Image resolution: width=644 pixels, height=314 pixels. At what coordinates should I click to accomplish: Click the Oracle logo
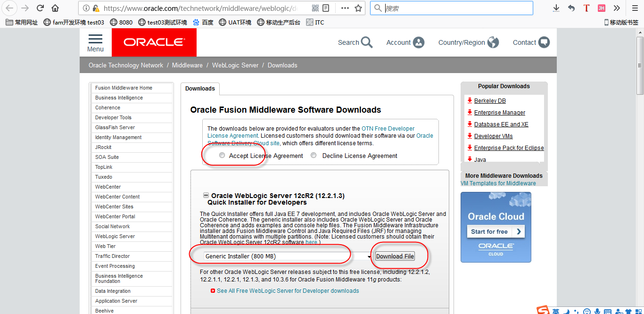click(154, 42)
